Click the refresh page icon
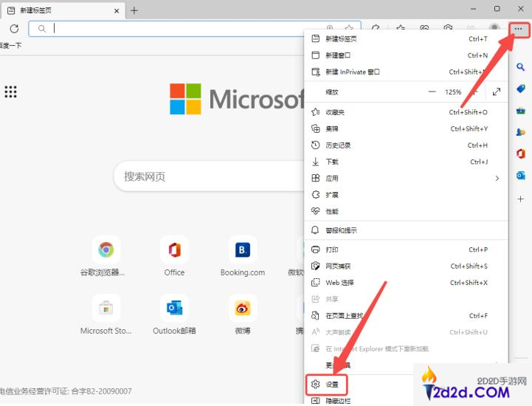 coord(14,29)
